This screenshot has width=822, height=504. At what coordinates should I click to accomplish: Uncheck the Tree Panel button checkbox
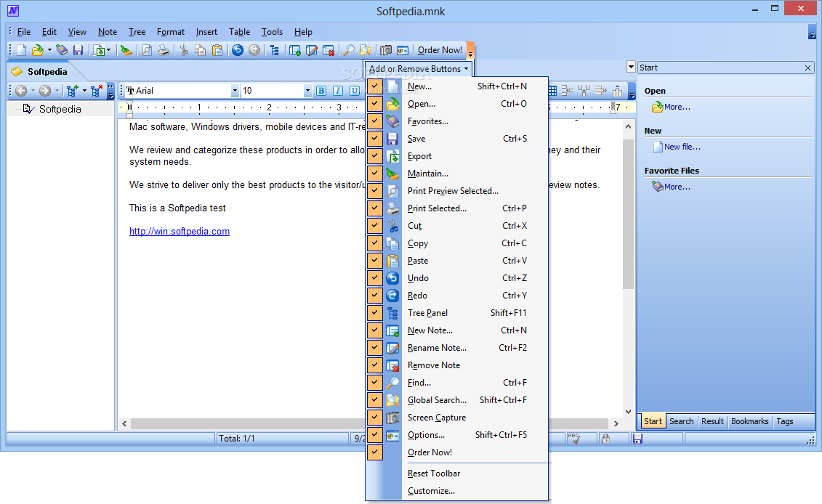pos(375,313)
